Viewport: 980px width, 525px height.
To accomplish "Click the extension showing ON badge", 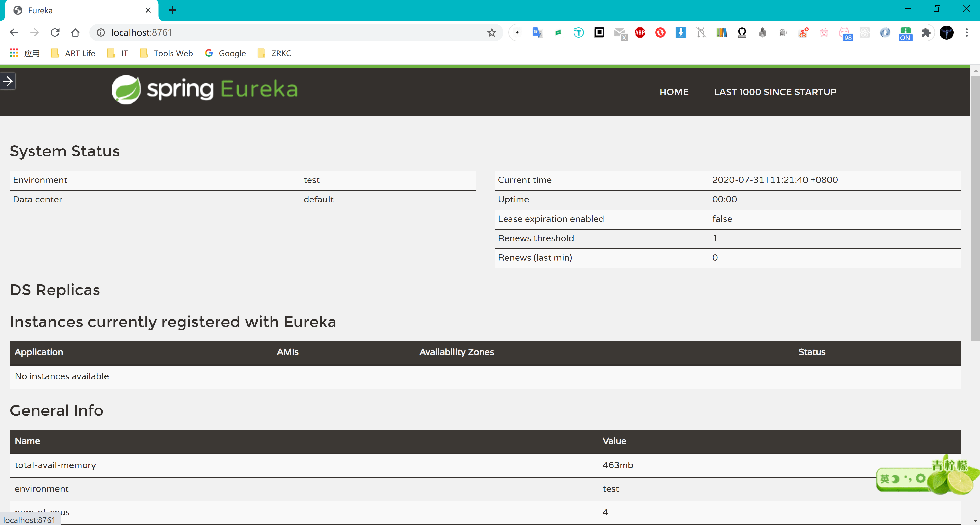I will [x=905, y=33].
